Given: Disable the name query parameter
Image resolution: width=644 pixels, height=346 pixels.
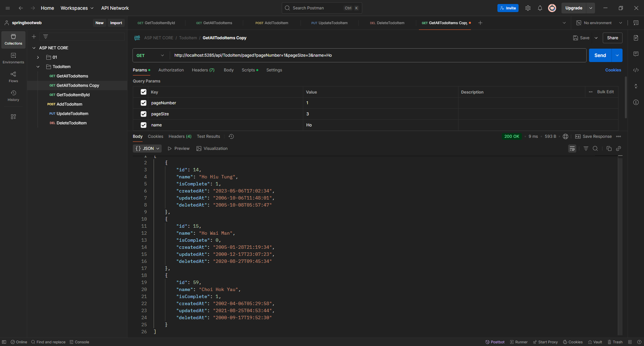Looking at the screenshot, I should pyautogui.click(x=144, y=125).
